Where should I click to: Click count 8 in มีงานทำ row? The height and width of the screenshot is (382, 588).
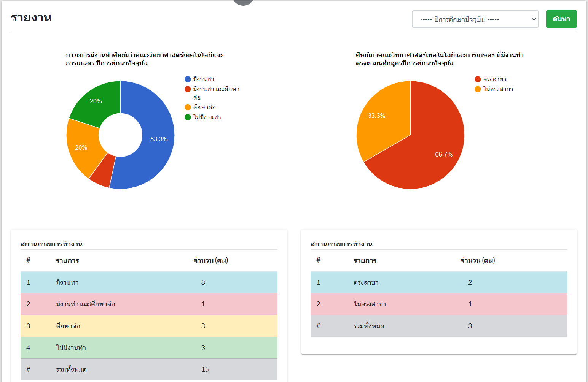click(x=203, y=282)
